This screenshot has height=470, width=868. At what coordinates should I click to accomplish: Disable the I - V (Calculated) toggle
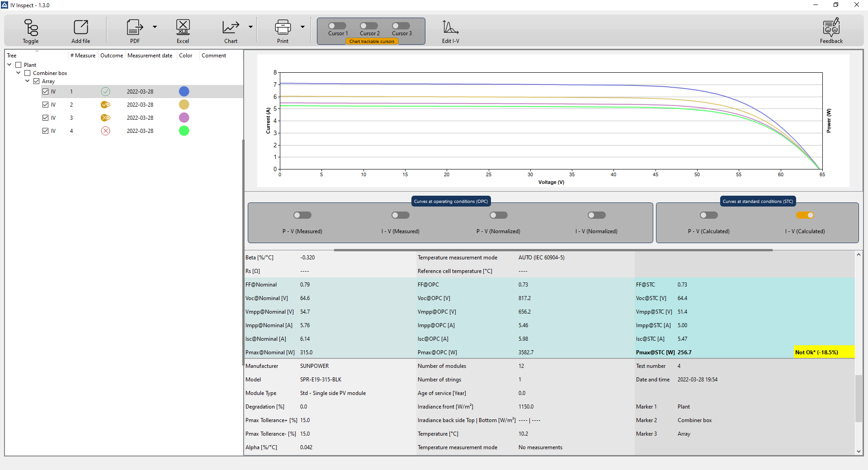805,215
